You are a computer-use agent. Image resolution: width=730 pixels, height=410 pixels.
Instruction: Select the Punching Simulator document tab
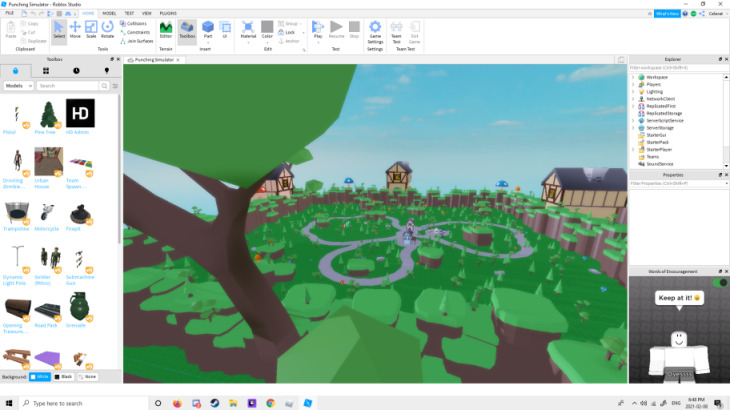[x=154, y=60]
